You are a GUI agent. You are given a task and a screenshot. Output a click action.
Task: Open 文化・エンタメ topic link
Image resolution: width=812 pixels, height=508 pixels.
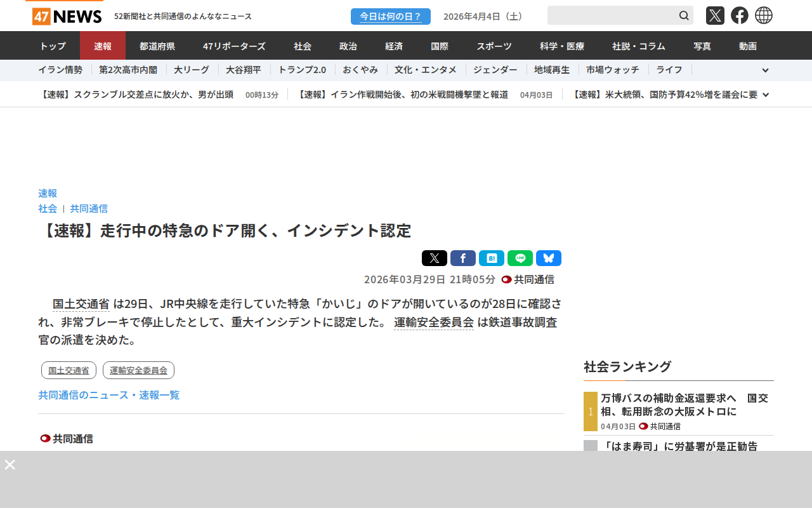coord(426,70)
